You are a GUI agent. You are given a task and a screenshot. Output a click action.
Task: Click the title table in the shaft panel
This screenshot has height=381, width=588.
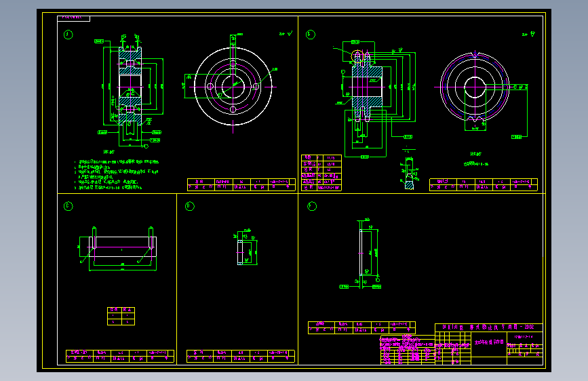(x=120, y=356)
